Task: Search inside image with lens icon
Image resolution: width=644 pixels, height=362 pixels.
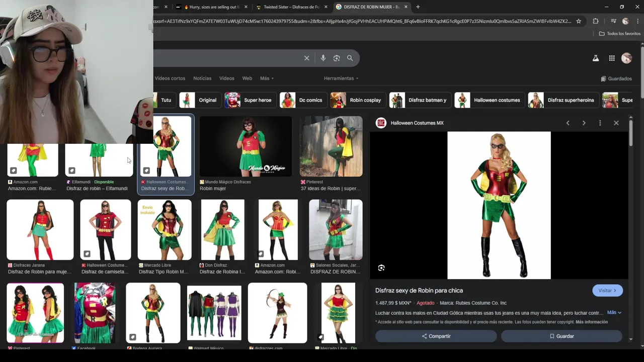Action: [x=381, y=268]
